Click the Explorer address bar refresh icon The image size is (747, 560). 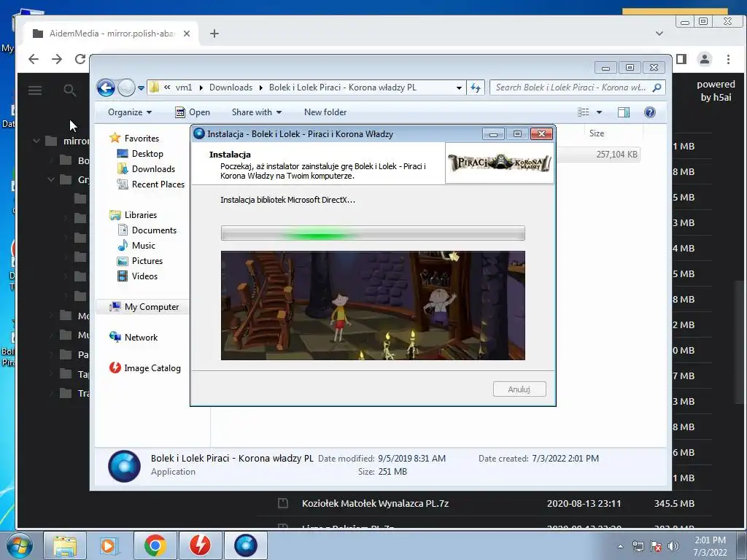(x=476, y=87)
